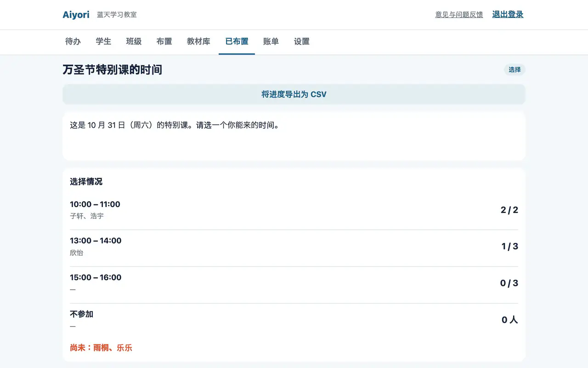Click the 10 月 31 日 description text
Image resolution: width=588 pixels, height=368 pixels.
click(175, 125)
